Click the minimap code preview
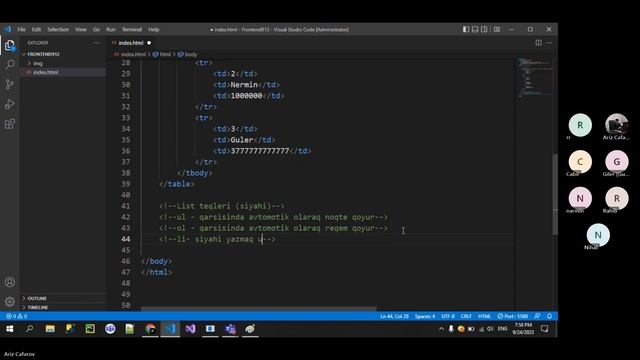Image resolution: width=640 pixels, height=360 pixels. (535, 78)
